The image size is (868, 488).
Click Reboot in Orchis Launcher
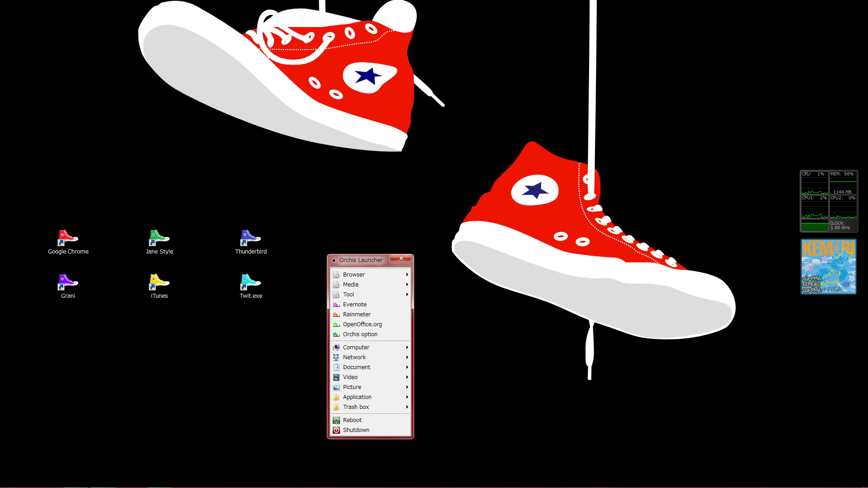coord(352,420)
